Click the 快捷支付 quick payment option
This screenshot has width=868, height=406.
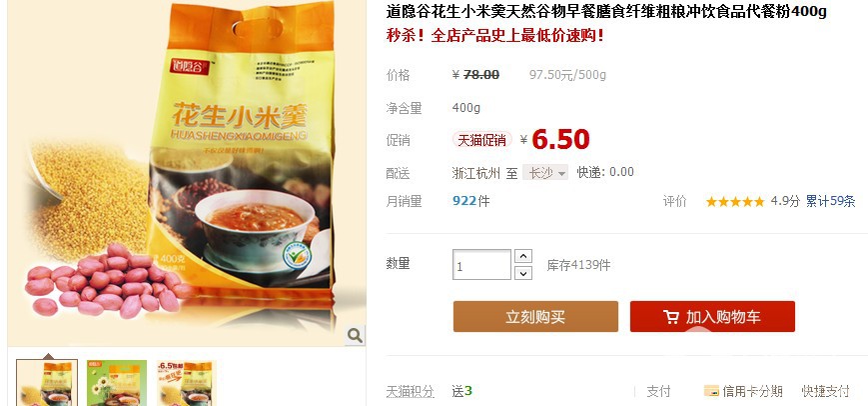[825, 392]
